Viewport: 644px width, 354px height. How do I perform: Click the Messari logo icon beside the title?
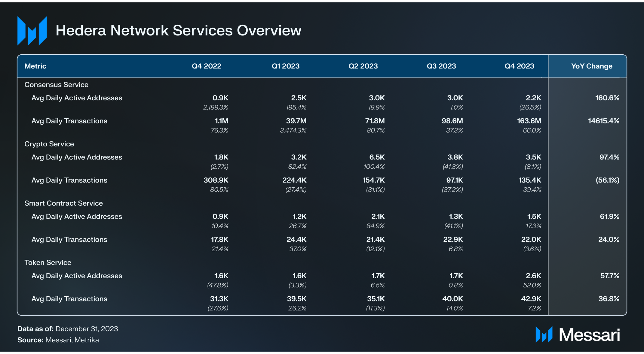(x=32, y=31)
